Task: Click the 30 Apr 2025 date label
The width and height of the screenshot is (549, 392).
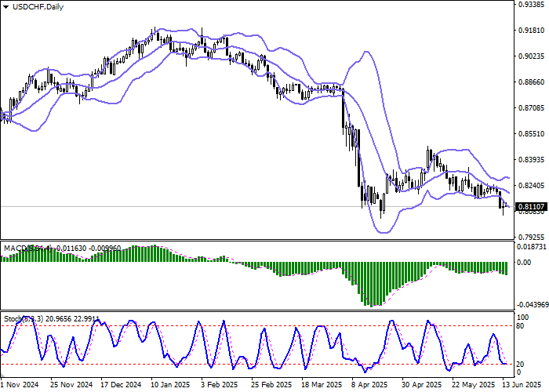Action: click(x=419, y=385)
